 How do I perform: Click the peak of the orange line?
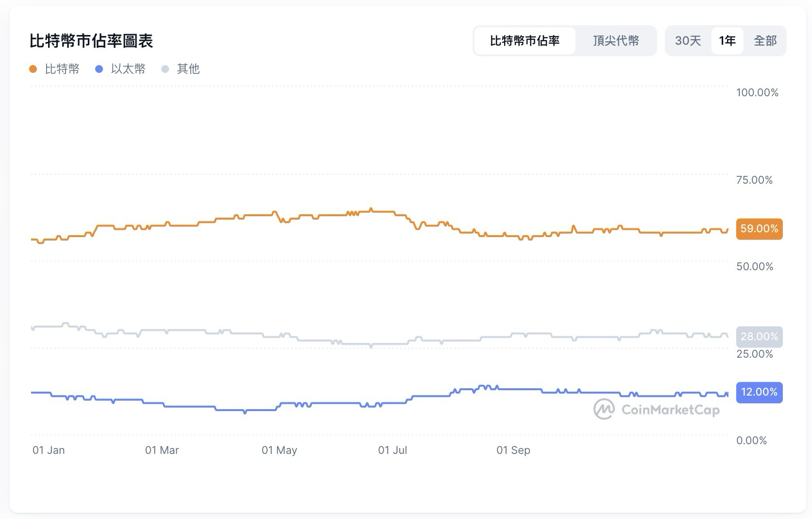(371, 209)
